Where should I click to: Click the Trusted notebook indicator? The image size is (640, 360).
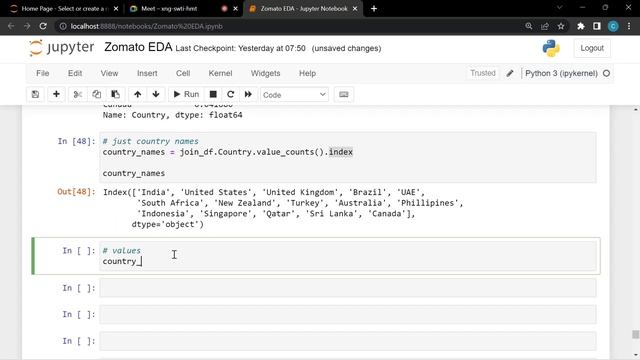click(482, 73)
